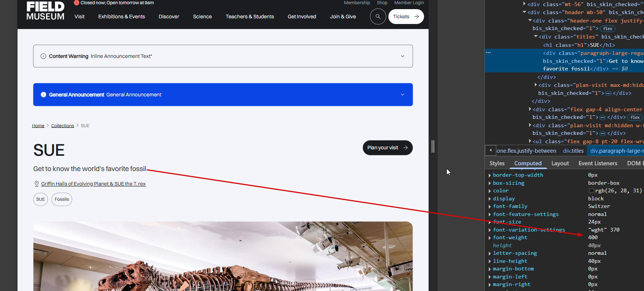Click the info icon beside Content Warning

43,56
